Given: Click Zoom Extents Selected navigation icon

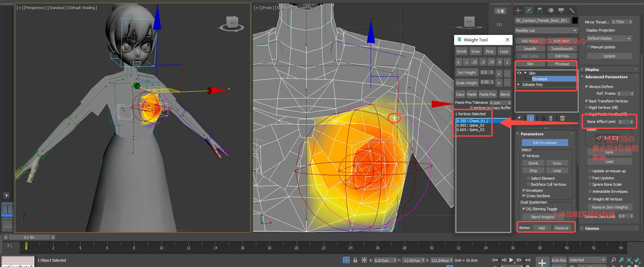Looking at the screenshot, I should tap(629, 260).
